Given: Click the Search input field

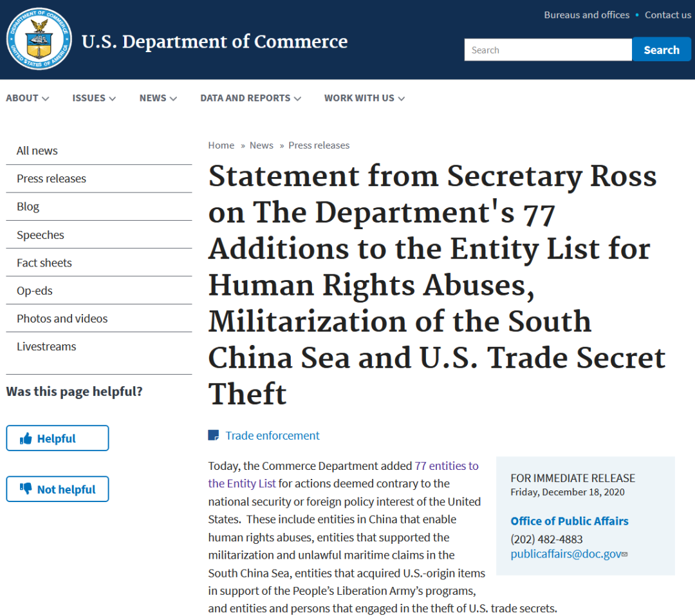Looking at the screenshot, I should [548, 50].
